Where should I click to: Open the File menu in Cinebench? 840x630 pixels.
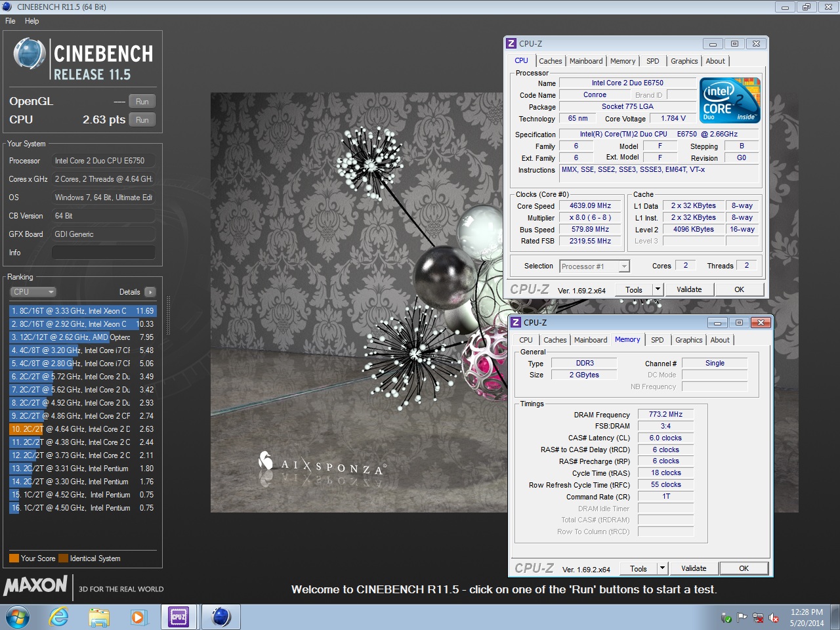point(10,21)
